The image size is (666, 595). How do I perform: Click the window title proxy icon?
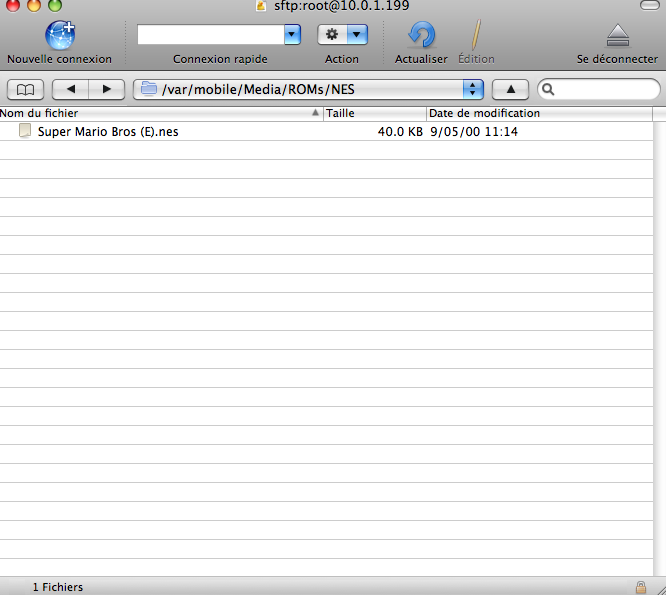(x=261, y=6)
